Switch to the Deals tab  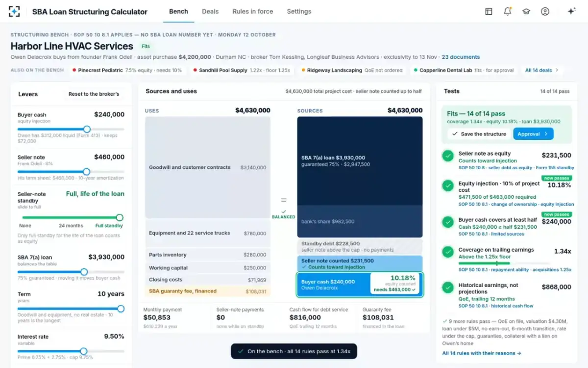[x=210, y=11]
